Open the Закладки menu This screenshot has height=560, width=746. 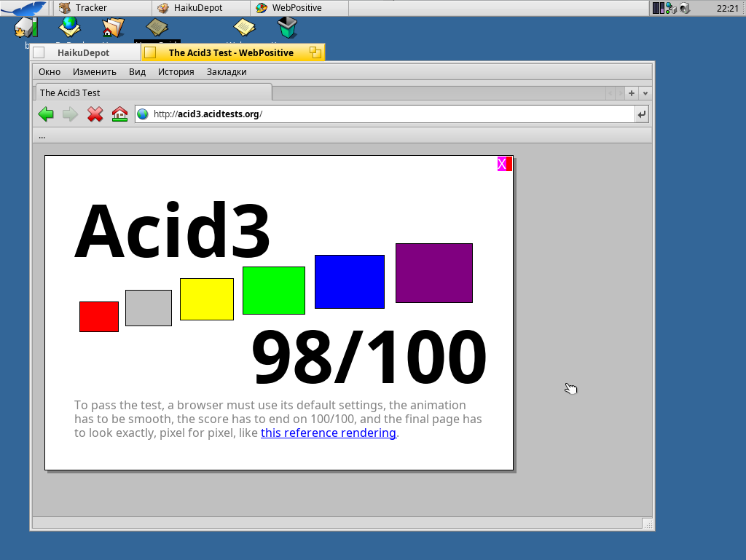point(227,72)
